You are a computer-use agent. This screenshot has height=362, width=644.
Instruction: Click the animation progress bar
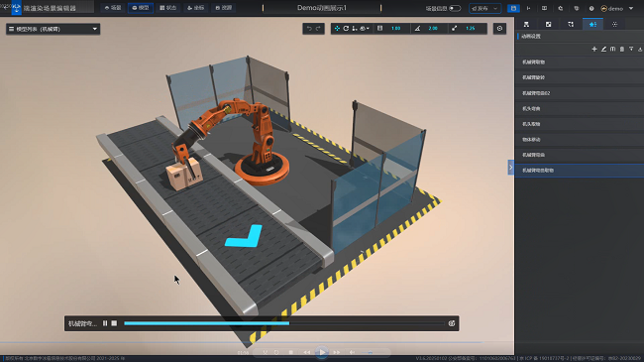click(x=283, y=323)
